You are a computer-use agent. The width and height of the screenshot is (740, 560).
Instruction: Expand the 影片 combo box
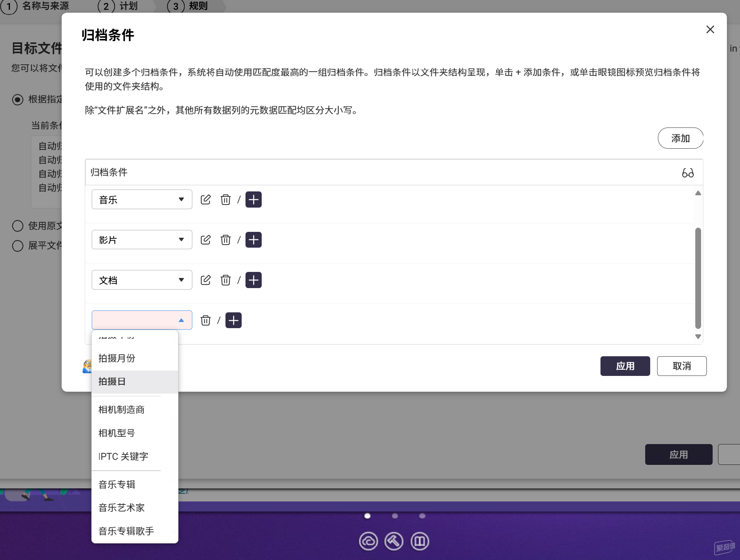pos(142,240)
